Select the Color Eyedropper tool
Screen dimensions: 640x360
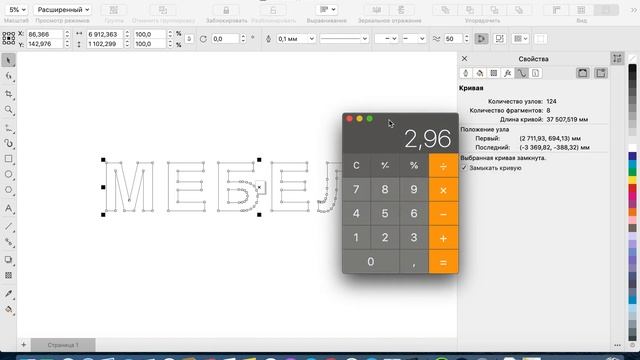click(x=9, y=293)
